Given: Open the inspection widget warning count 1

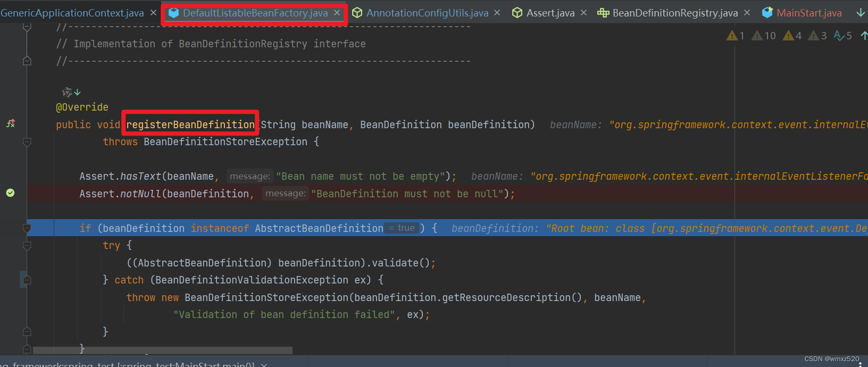Looking at the screenshot, I should (x=736, y=36).
